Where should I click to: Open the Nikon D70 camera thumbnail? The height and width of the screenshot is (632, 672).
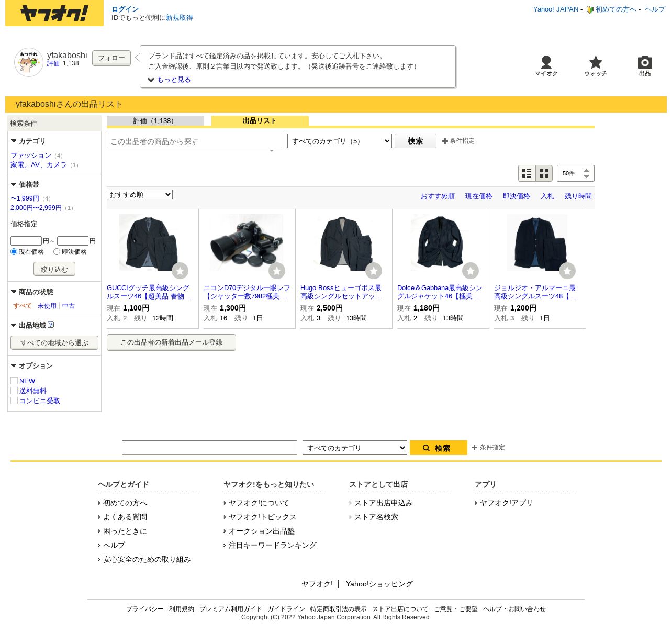[247, 242]
